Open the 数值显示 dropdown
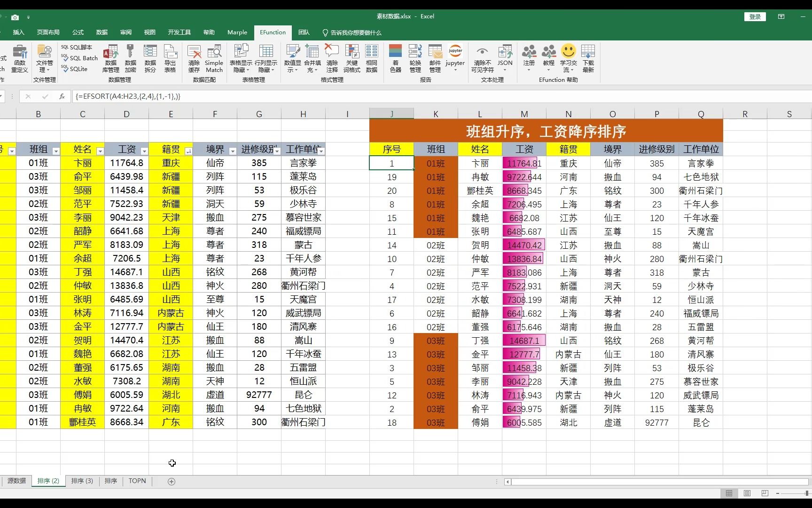812x508 pixels. coord(293,58)
